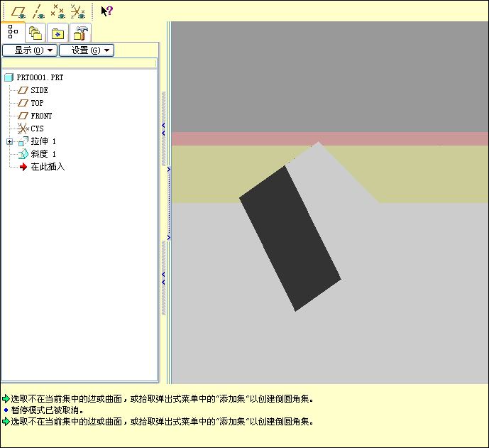
Task: Select the 在此插入 insert marker
Action: point(48,167)
